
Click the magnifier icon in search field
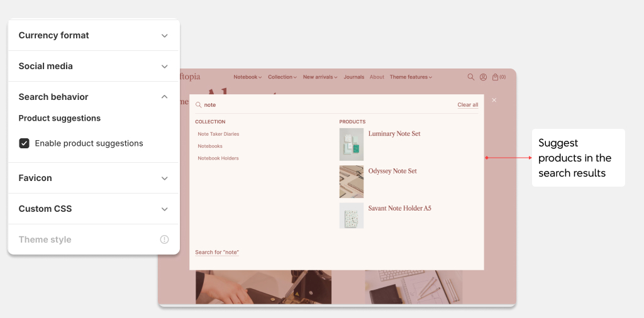click(199, 105)
